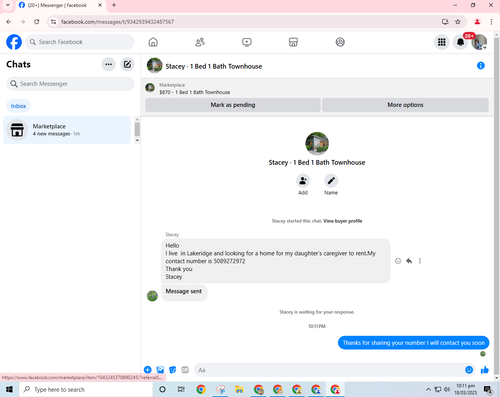Open Windows Start menu
The height and width of the screenshot is (397, 500).
9,389
